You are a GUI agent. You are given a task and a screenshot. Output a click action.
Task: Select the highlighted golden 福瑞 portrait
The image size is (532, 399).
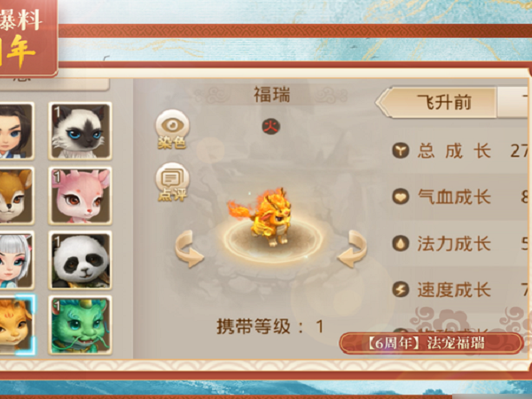(17, 325)
